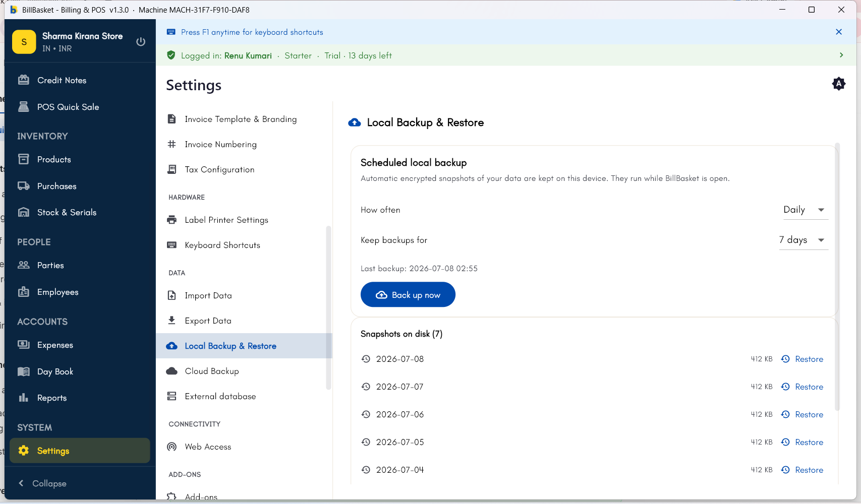The image size is (861, 504).
Task: Click the Expenses icon in sidebar
Action: tap(24, 345)
